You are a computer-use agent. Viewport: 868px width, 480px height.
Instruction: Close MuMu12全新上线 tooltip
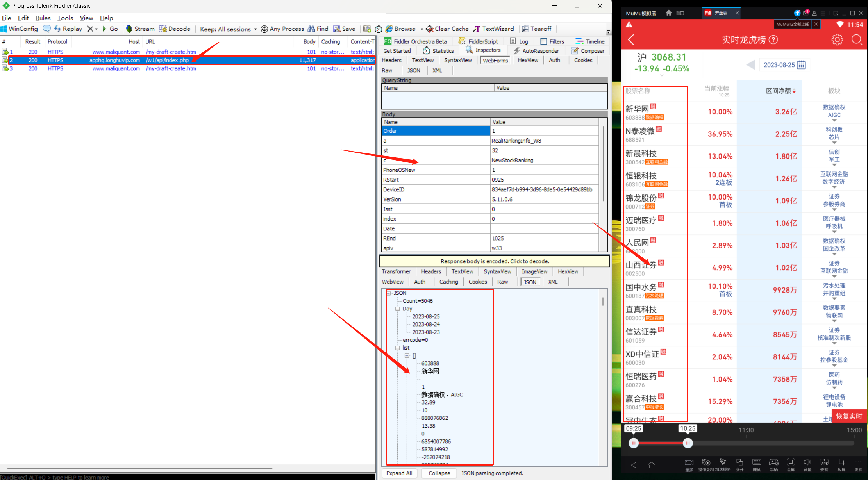coord(816,24)
